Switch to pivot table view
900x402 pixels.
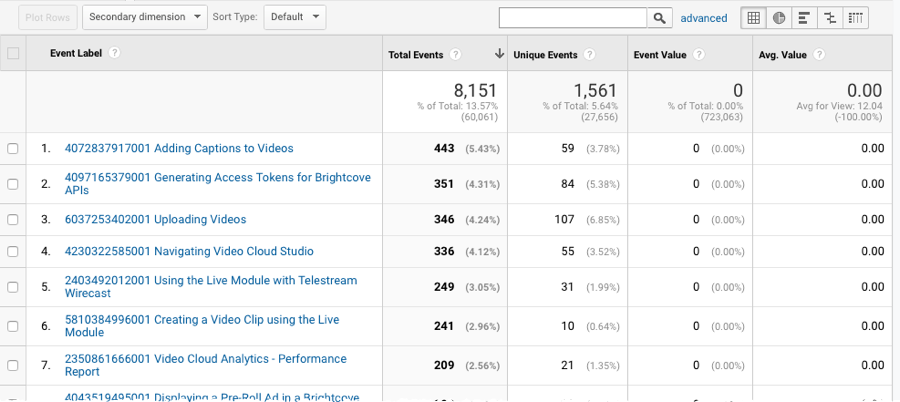click(x=856, y=18)
